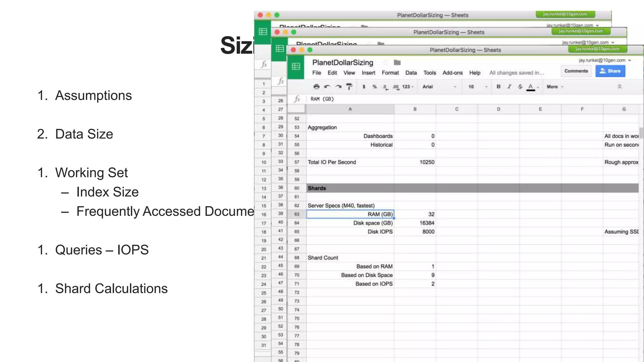Format as percent icon
The width and height of the screenshot is (644, 362).
click(x=375, y=87)
